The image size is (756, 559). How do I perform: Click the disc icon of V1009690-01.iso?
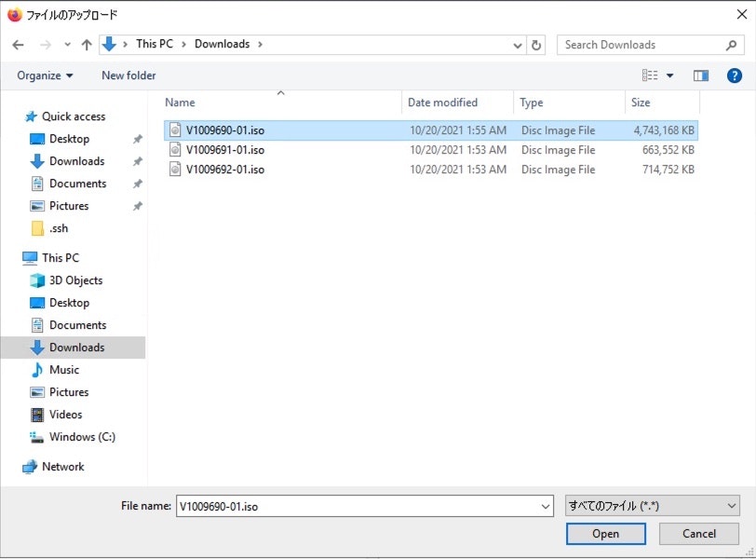point(175,130)
